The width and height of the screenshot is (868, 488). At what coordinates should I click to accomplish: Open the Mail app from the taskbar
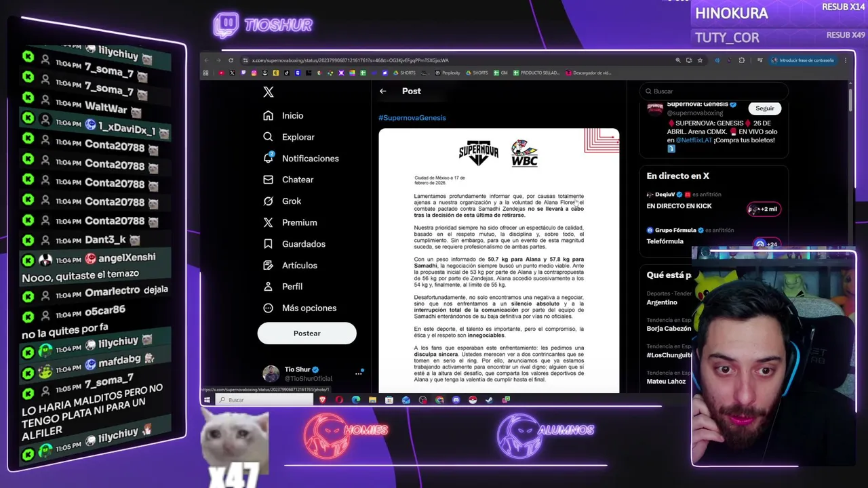point(406,400)
